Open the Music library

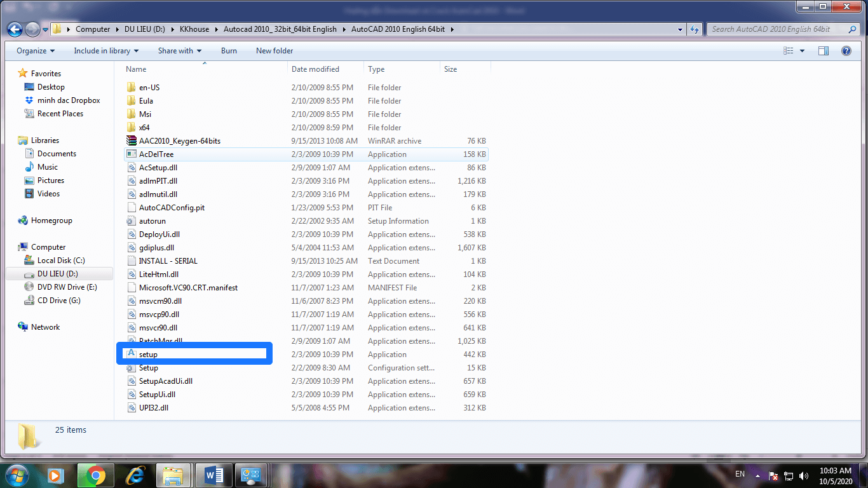pos(48,167)
